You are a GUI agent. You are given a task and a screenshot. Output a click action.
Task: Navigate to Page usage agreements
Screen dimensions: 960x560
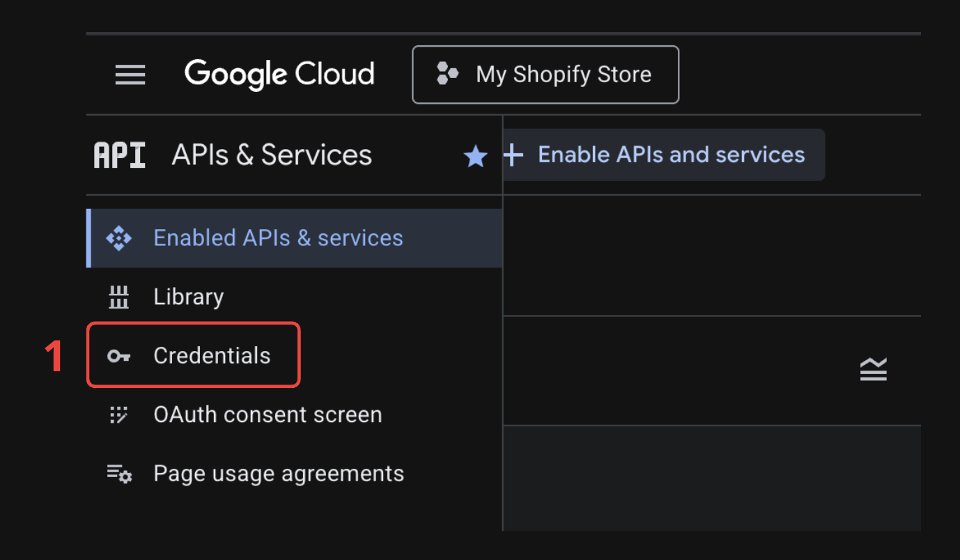pos(279,474)
